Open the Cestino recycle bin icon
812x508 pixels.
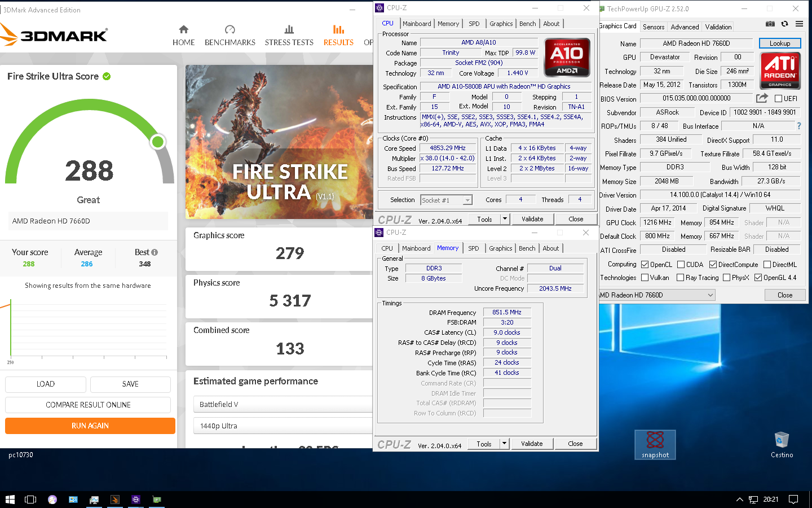(x=782, y=445)
